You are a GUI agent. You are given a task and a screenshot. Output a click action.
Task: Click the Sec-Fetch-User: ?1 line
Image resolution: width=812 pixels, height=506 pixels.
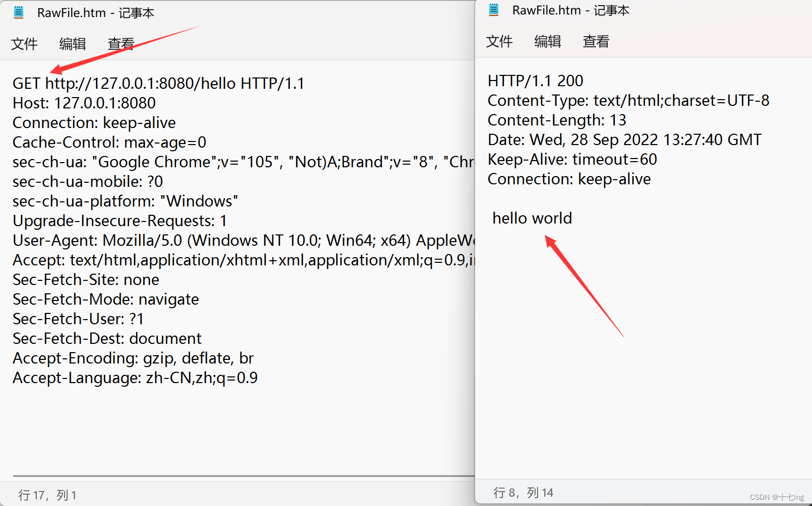(x=78, y=319)
